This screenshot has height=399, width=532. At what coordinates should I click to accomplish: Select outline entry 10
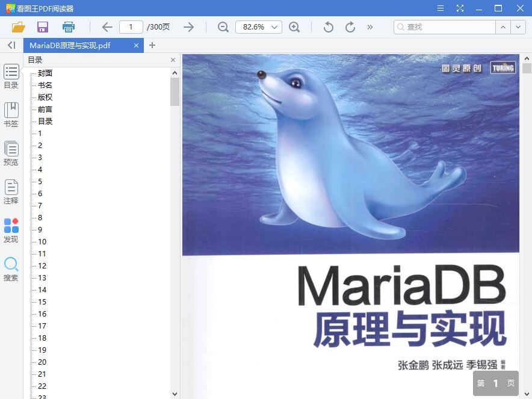point(42,242)
